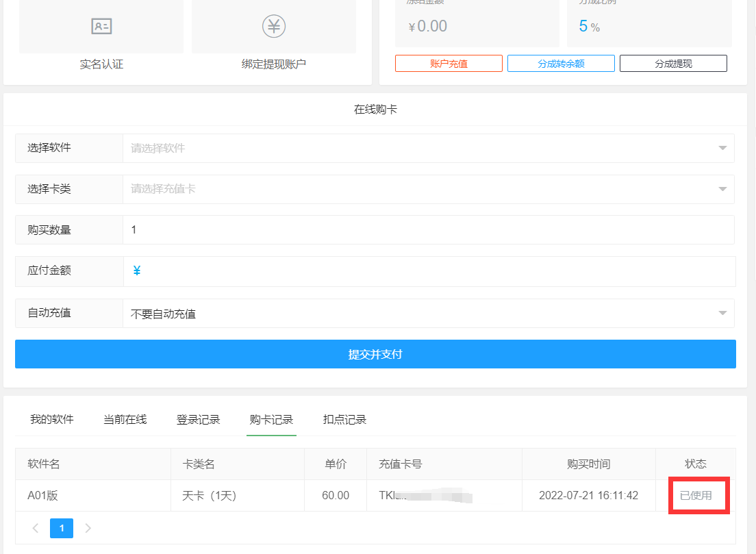The height and width of the screenshot is (554, 756).
Task: Select page 1 in pagination
Action: 62,528
